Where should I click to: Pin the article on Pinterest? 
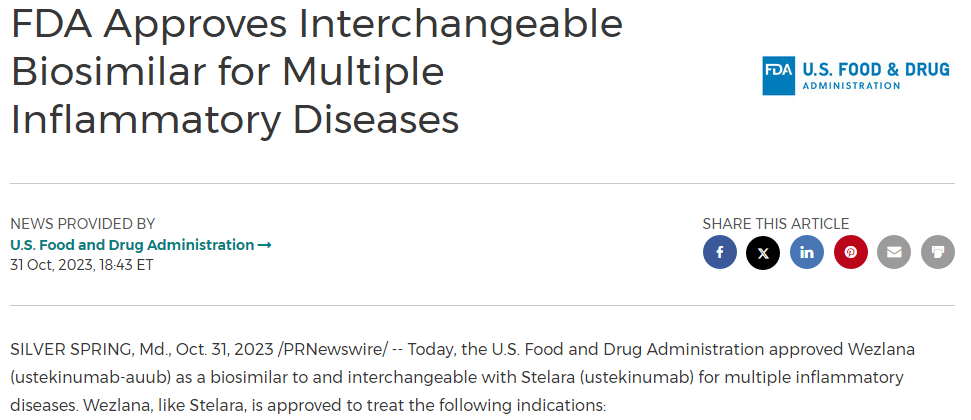(x=850, y=252)
